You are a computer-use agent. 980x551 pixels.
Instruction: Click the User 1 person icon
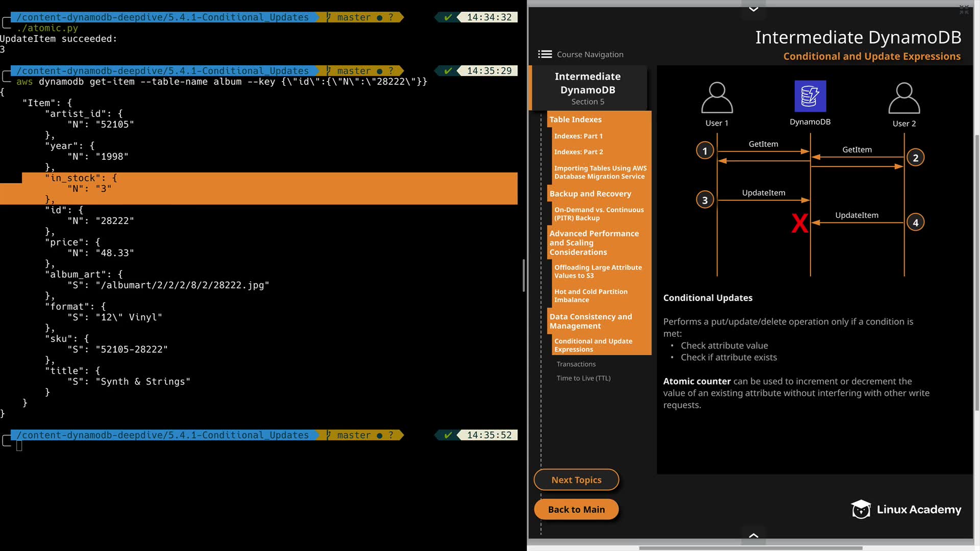click(x=717, y=97)
